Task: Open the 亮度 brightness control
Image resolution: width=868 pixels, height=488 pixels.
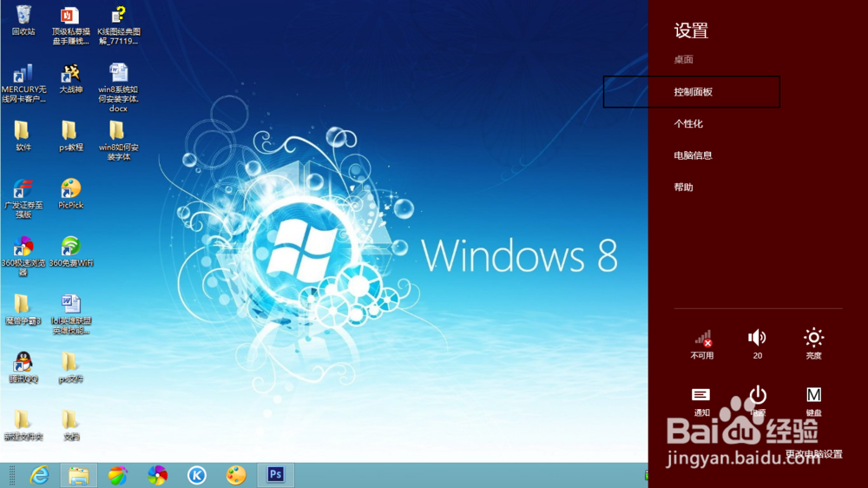Action: point(813,344)
